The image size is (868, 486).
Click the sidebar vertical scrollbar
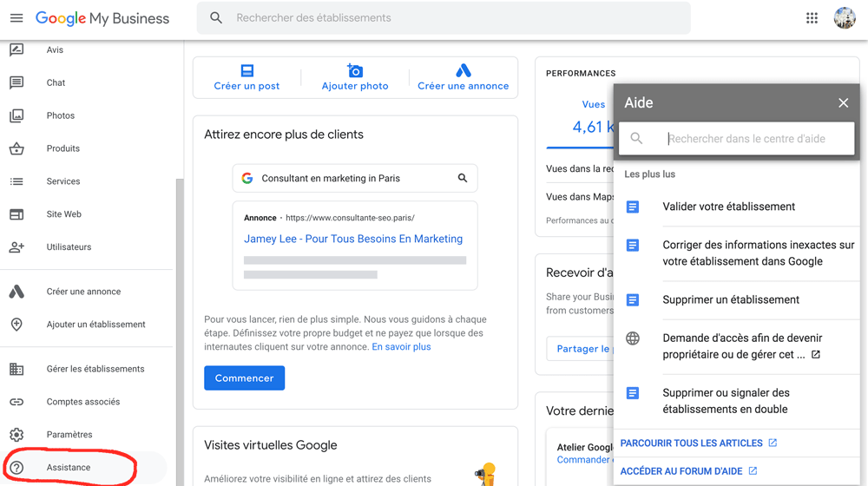(180, 332)
